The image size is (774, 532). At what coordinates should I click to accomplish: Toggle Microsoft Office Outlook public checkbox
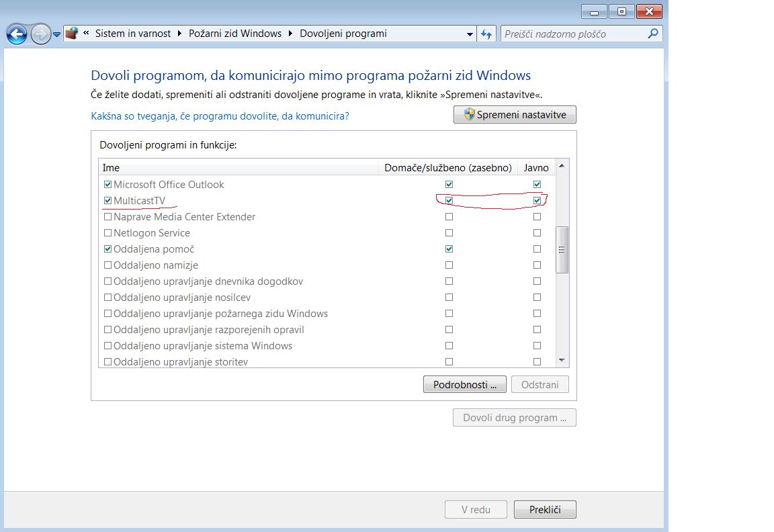[537, 185]
